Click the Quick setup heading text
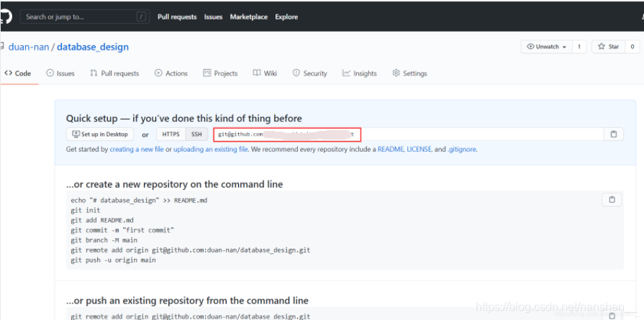The height and width of the screenshot is (320, 644). point(184,119)
